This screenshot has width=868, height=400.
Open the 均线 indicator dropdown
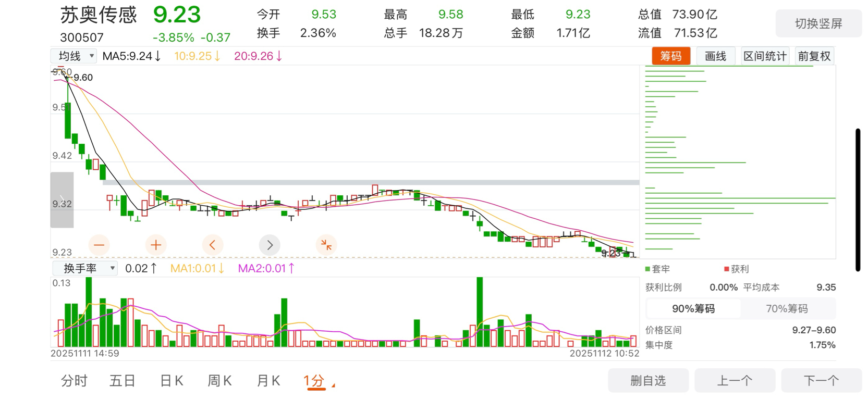[x=74, y=56]
